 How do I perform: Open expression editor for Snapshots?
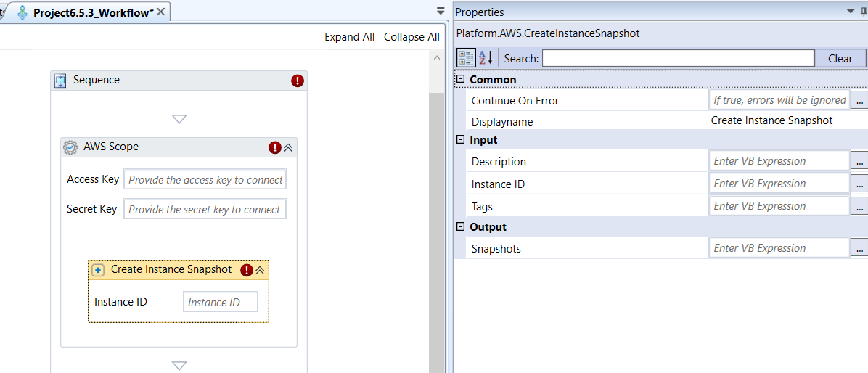tap(859, 248)
